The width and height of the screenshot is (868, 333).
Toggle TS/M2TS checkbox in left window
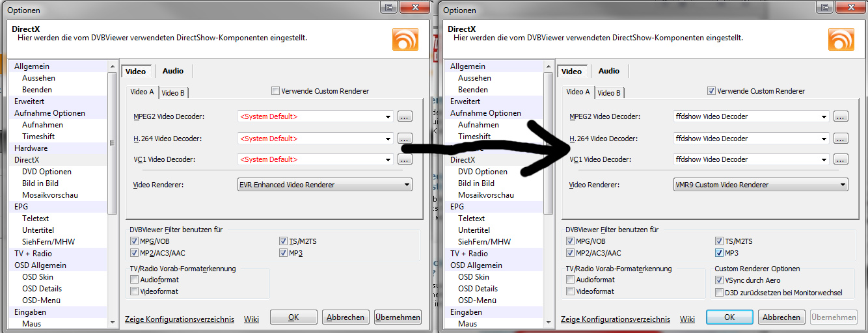point(284,241)
